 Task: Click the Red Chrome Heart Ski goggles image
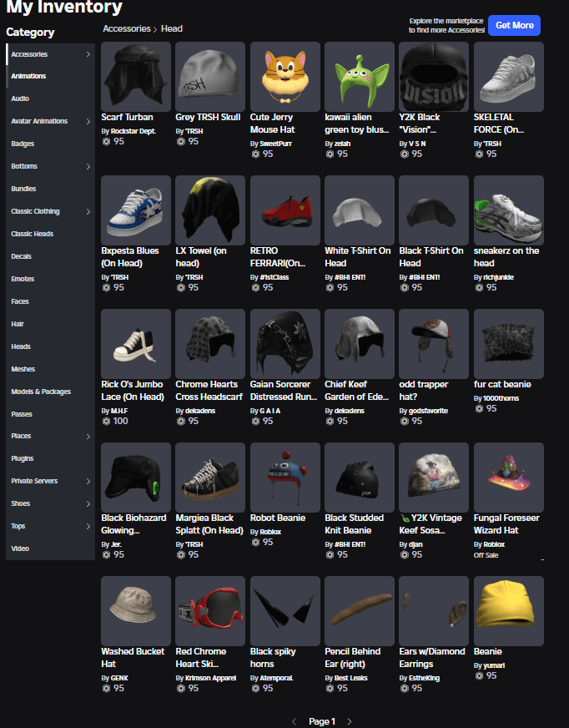210,611
